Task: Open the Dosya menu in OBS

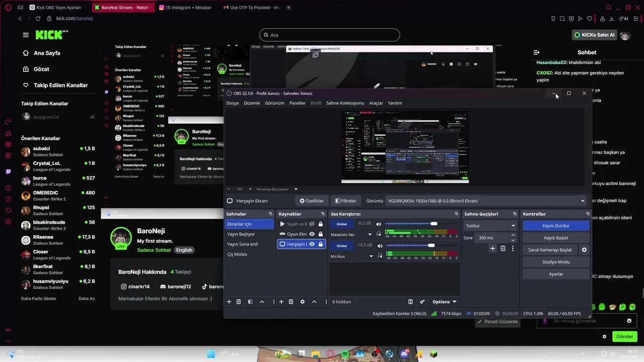Action: click(x=232, y=103)
